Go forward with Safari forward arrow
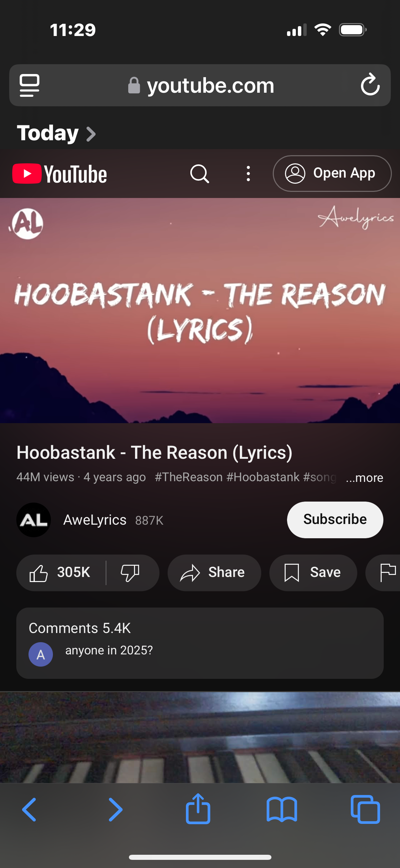The image size is (400, 868). 115,810
